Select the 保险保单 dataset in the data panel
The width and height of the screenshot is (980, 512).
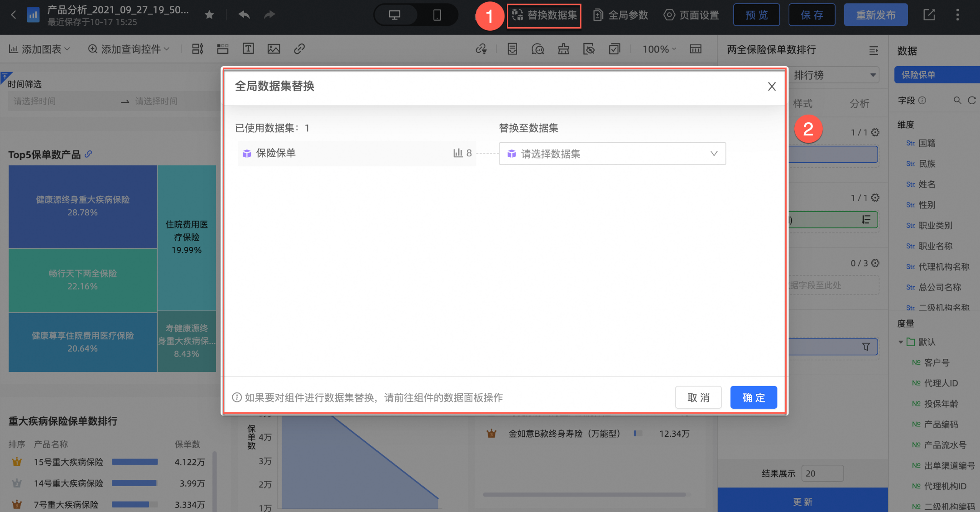[x=937, y=75]
